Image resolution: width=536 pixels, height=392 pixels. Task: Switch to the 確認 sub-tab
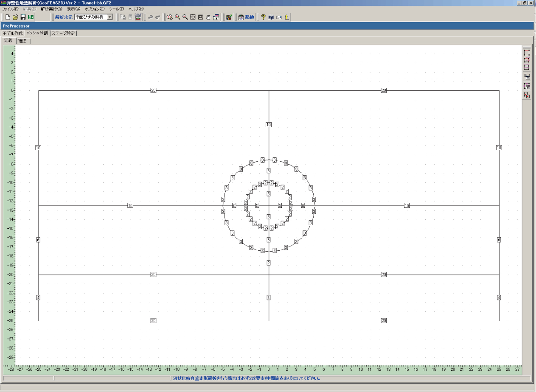pyautogui.click(x=22, y=41)
